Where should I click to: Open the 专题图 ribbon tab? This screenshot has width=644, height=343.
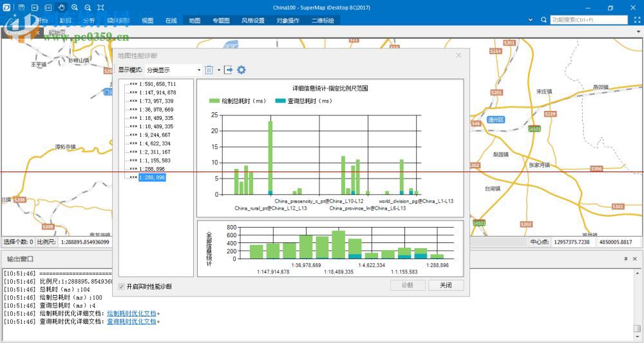tap(220, 21)
